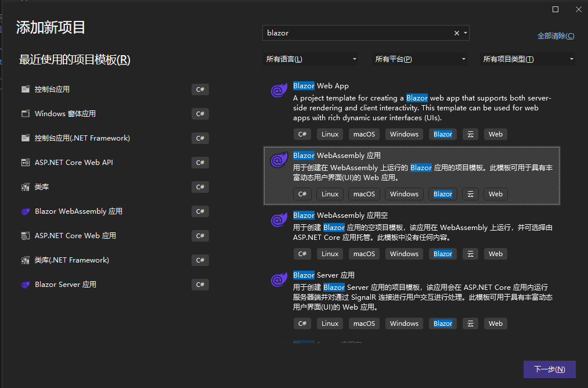Image resolution: width=588 pixels, height=388 pixels.
Task: Select the Blazor WebAssembly 应用空 template title
Action: tap(340, 215)
